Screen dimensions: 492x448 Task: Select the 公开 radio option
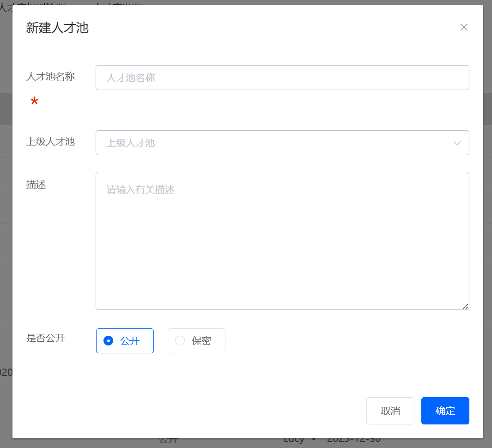(125, 341)
